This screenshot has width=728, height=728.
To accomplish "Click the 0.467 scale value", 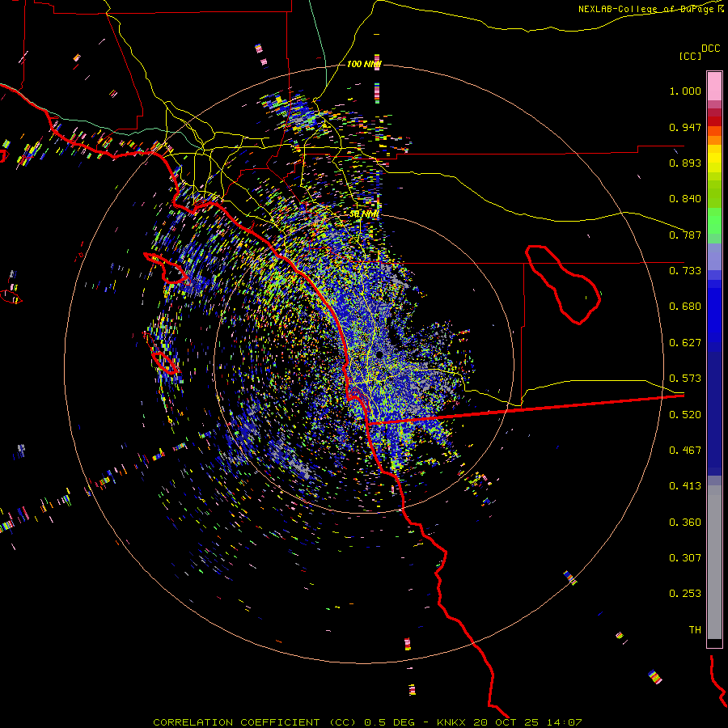I will coord(685,451).
